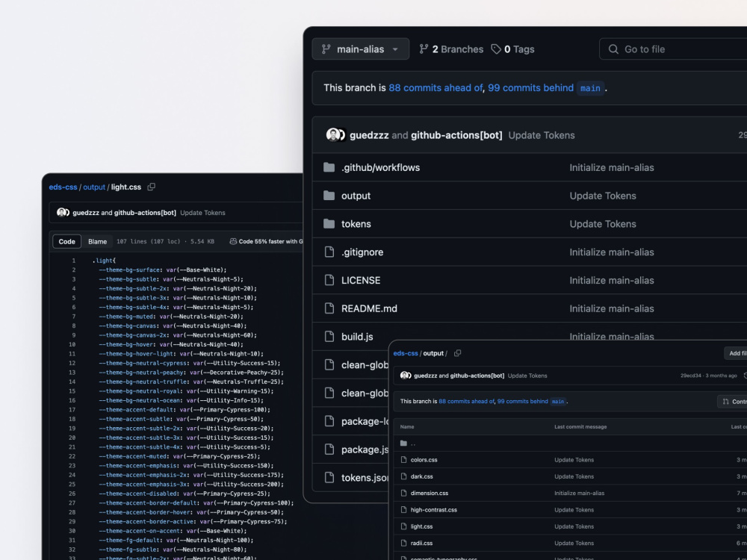Click Add file button in output folder window

click(x=737, y=353)
